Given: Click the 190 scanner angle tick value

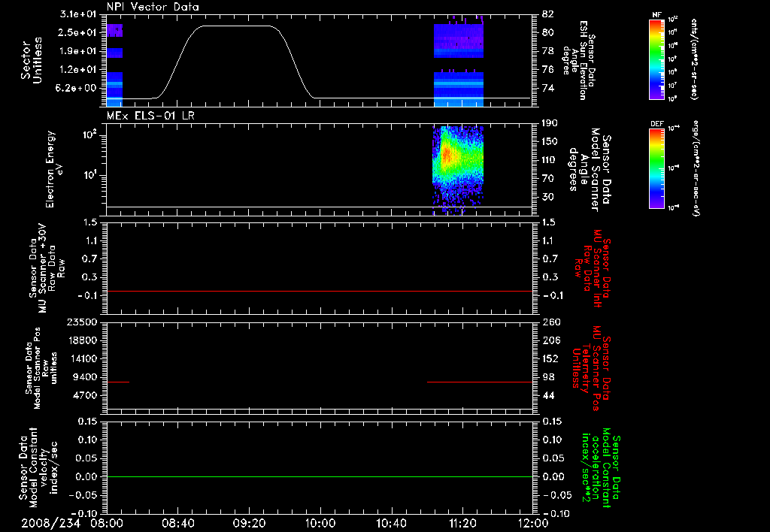Looking at the screenshot, I should coord(550,123).
